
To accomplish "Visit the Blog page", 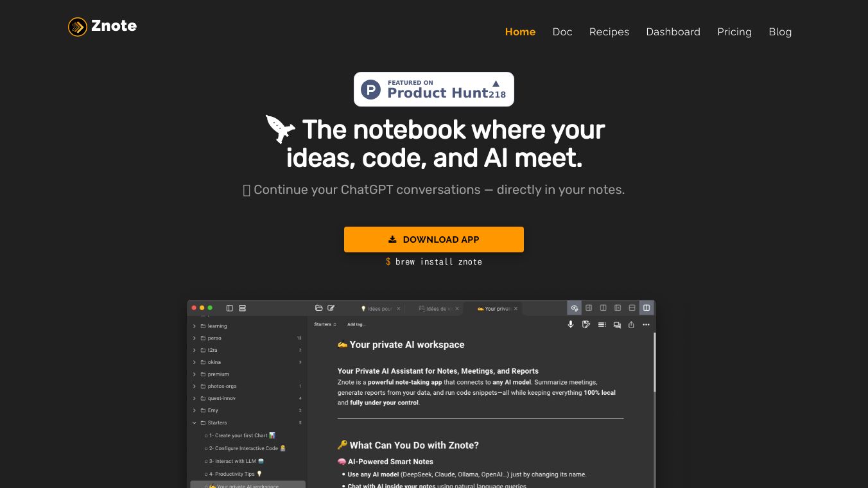I will (780, 32).
